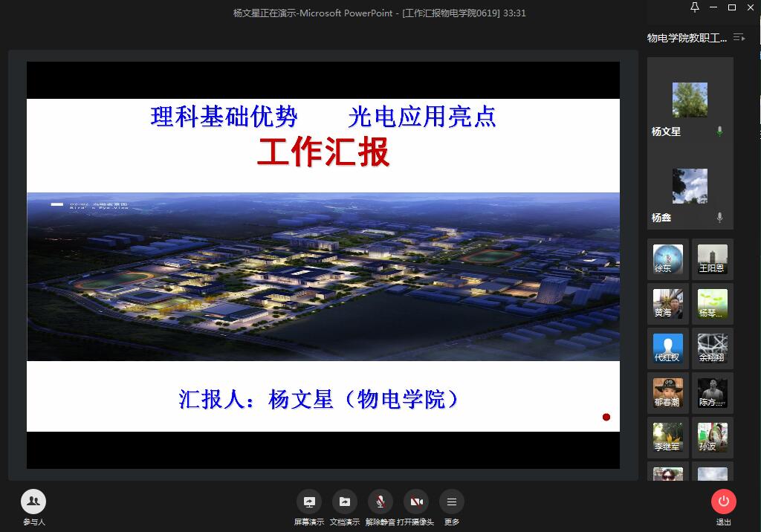Pin the window with the pushpin icon
The width and height of the screenshot is (761, 532).
click(695, 7)
